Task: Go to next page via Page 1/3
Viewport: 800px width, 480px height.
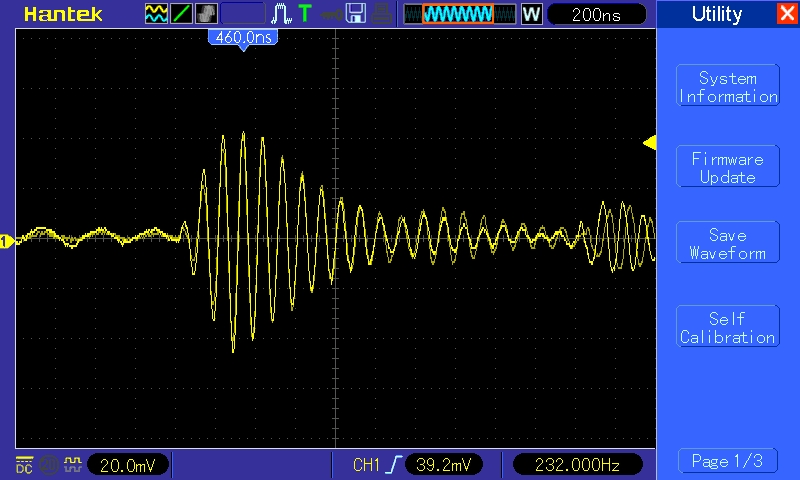Action: pos(728,461)
